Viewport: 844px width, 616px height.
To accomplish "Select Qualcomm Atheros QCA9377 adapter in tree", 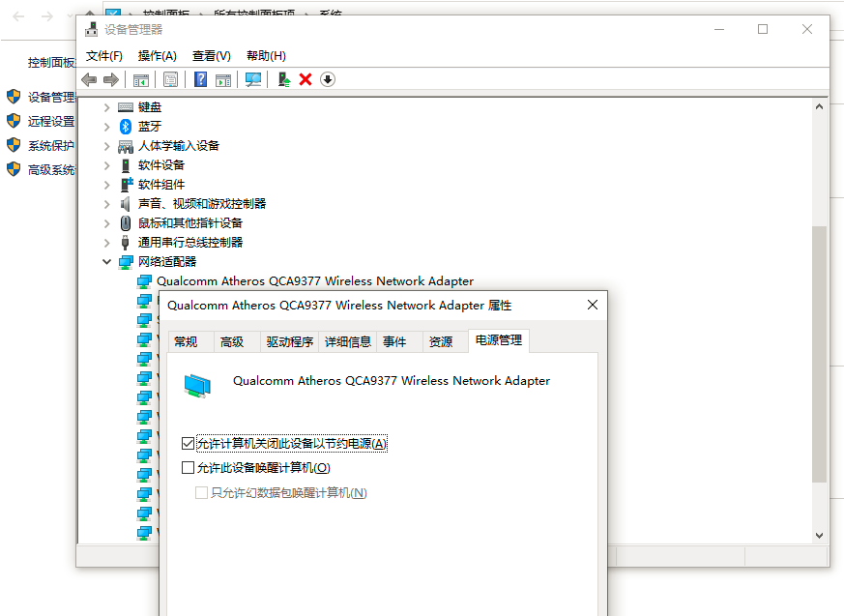I will click(315, 281).
